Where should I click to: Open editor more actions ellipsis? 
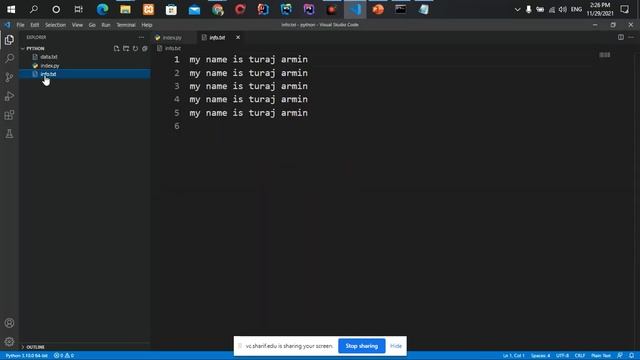[631, 37]
